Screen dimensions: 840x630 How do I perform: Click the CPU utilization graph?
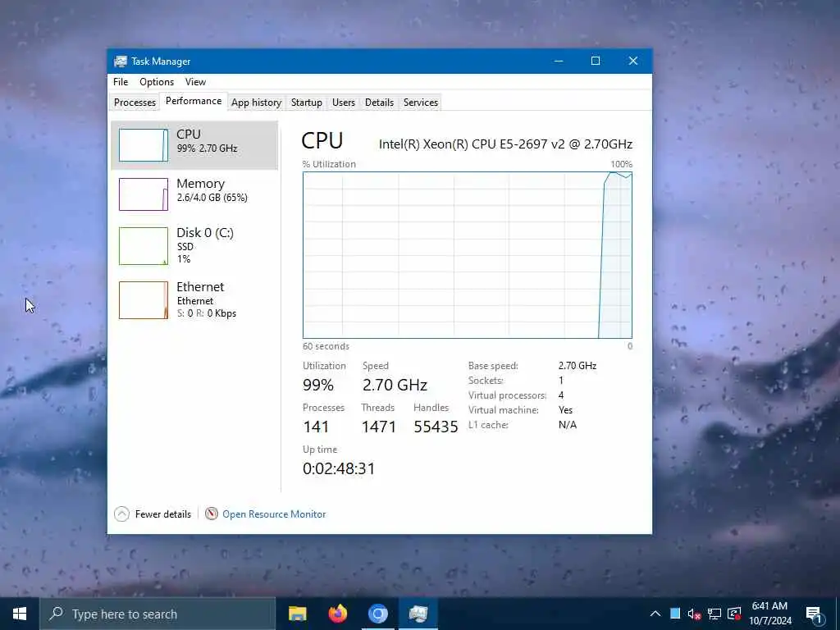pyautogui.click(x=467, y=255)
